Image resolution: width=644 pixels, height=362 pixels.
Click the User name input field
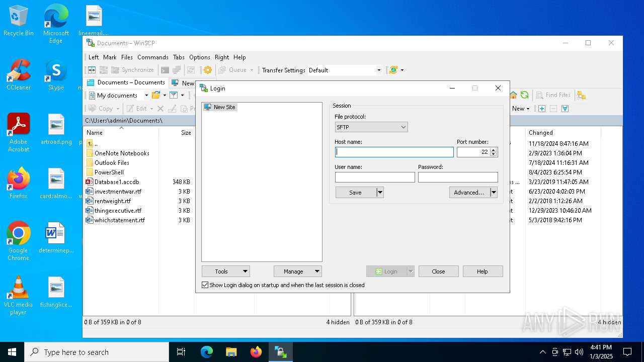point(375,177)
